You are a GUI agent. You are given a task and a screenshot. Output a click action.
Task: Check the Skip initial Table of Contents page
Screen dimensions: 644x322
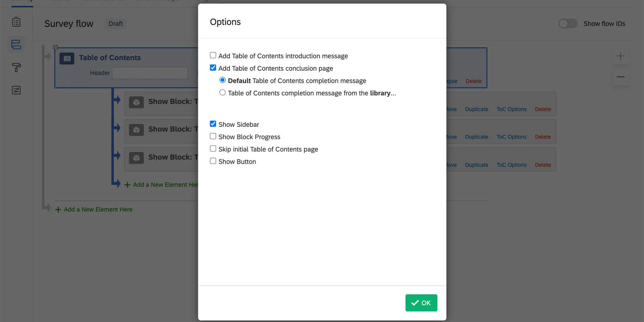tap(213, 148)
